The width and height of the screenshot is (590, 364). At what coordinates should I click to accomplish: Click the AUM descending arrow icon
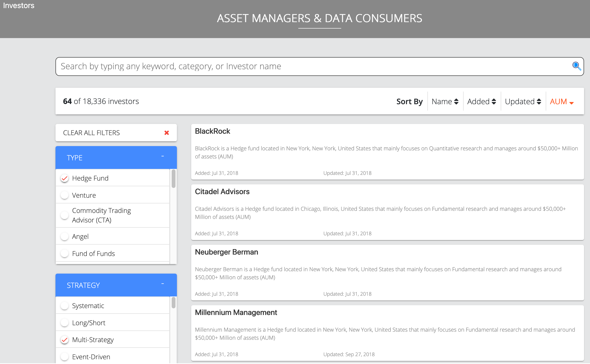coord(571,103)
